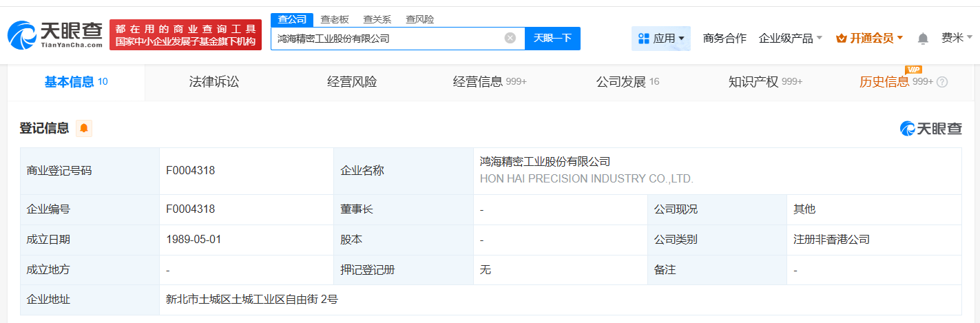The height and width of the screenshot is (323, 980).
Task: Select the registration number F0004318 next to 商业登记号码
Action: click(191, 171)
